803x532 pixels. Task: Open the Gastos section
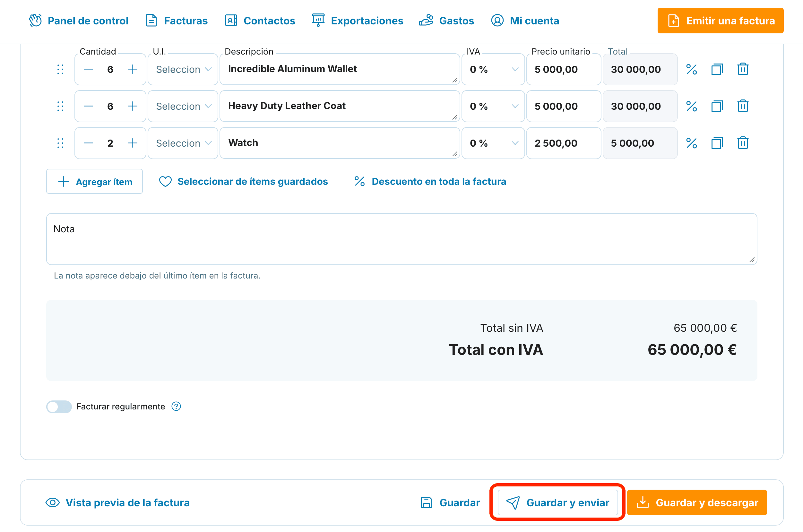pyautogui.click(x=446, y=21)
